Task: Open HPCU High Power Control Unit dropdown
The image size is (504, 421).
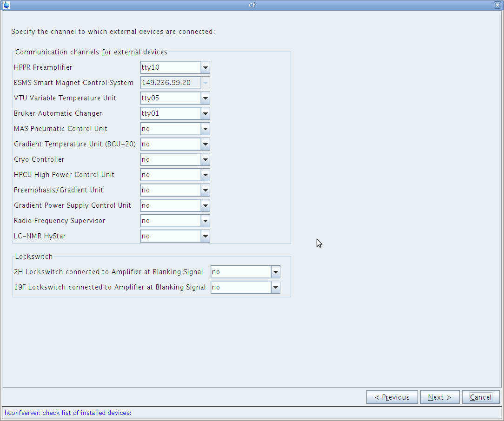Action: tap(206, 175)
